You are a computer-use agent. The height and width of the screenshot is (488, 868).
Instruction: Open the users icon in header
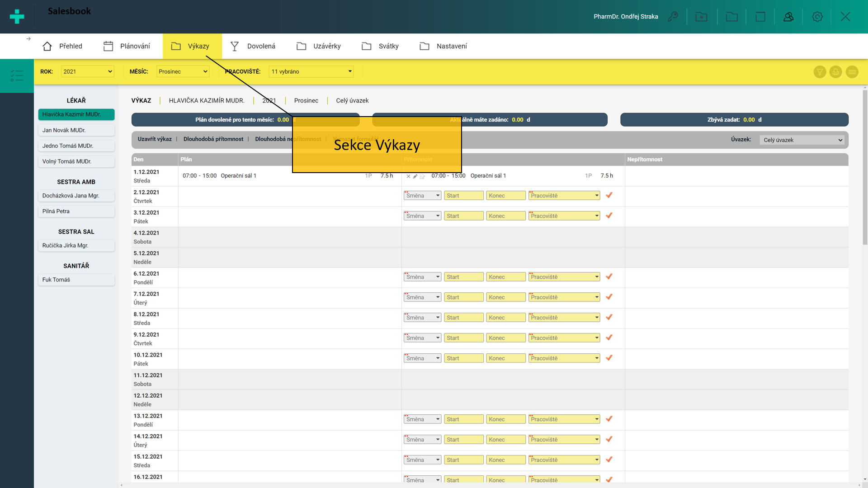pos(788,17)
